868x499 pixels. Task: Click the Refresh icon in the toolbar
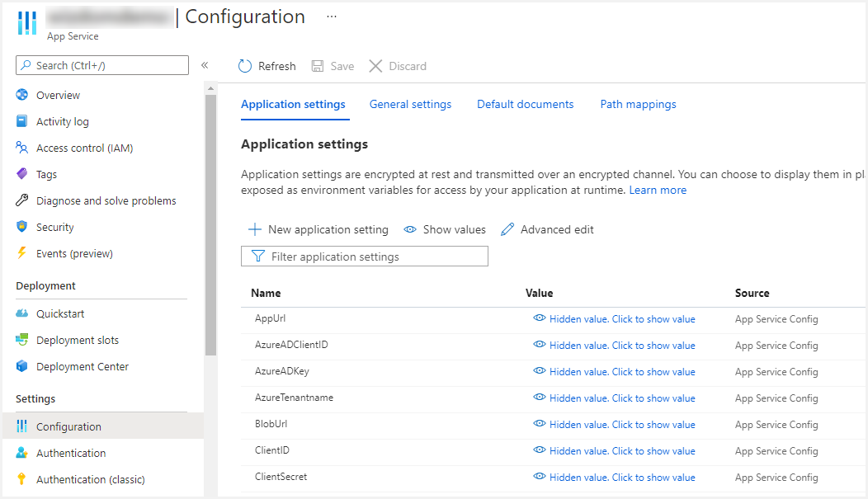point(245,66)
